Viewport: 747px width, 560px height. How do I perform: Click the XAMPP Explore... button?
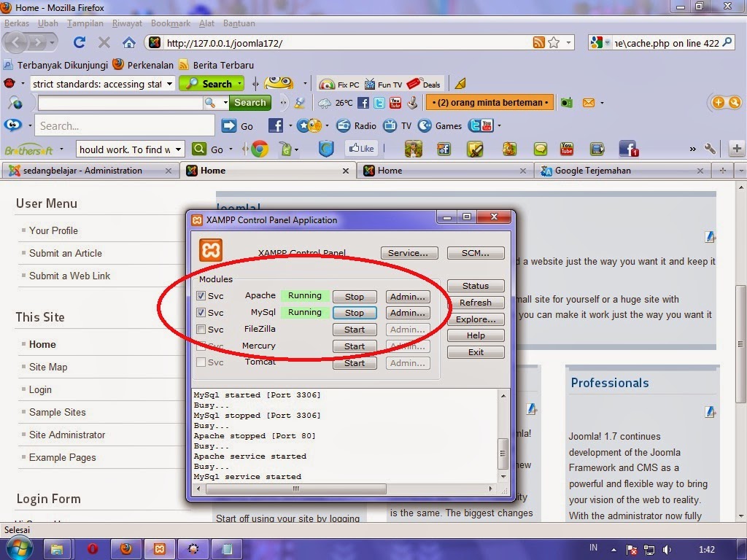click(476, 319)
